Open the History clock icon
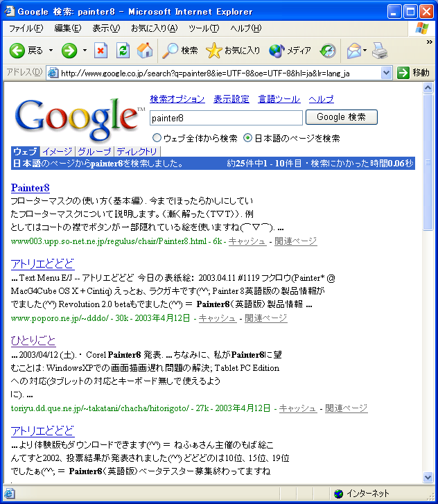 pos(328,51)
